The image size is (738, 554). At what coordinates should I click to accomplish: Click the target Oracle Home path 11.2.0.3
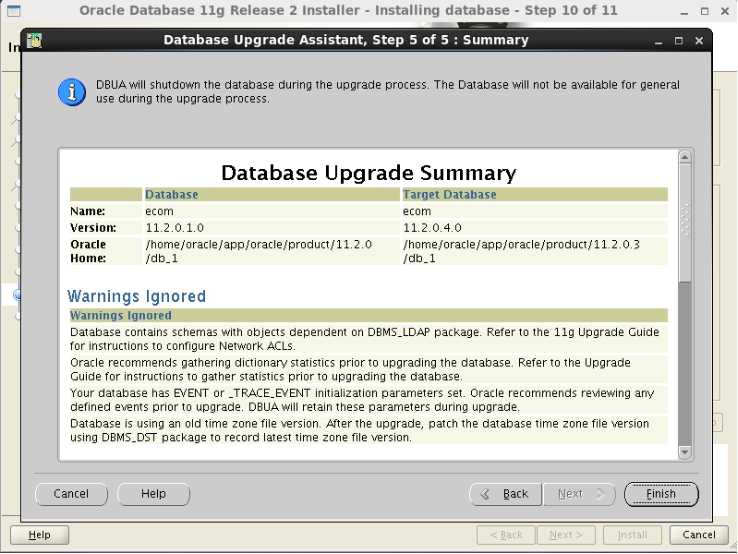pyautogui.click(x=521, y=251)
